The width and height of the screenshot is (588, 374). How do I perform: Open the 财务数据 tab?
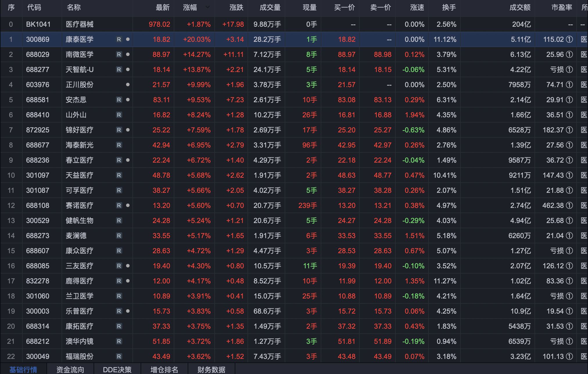point(211,369)
